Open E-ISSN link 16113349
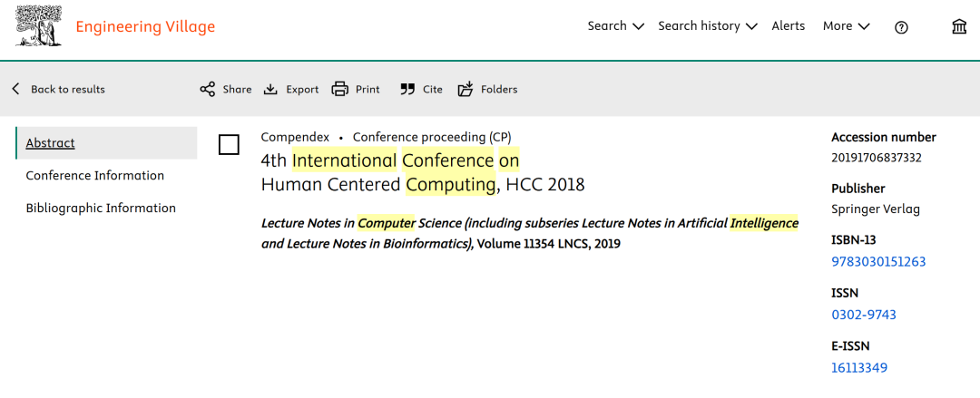The width and height of the screenshot is (980, 398). tap(858, 368)
